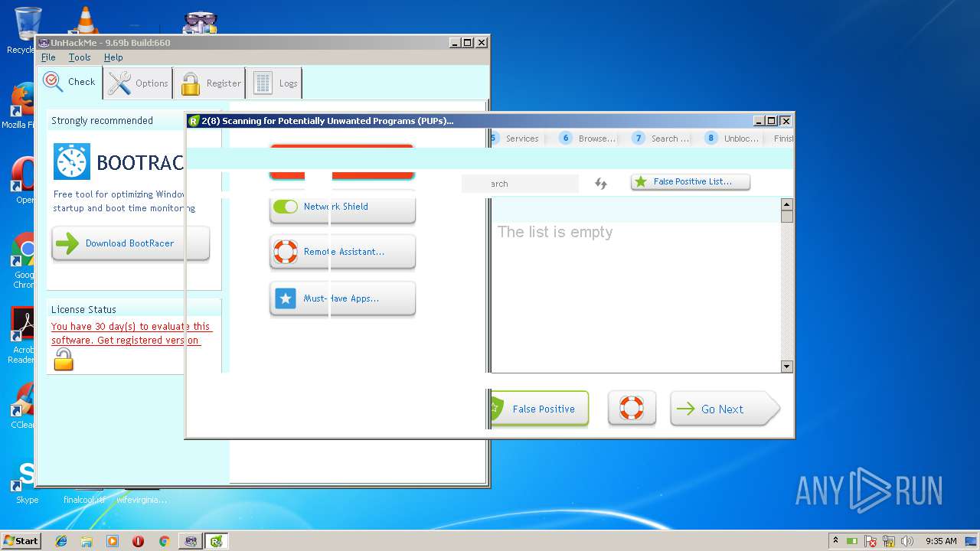Screen dimensions: 980x551
Task: Mark the item as False Positive
Action: pyautogui.click(x=538, y=409)
